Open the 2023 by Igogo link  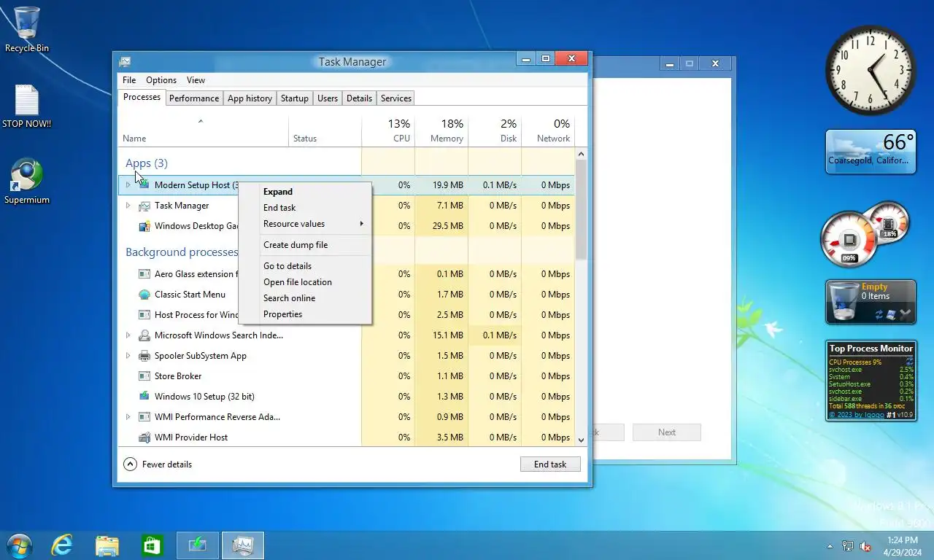pos(856,415)
